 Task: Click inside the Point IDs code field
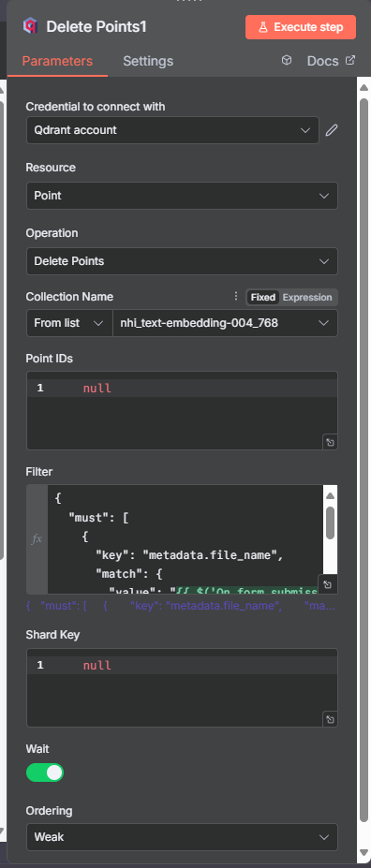(182, 410)
